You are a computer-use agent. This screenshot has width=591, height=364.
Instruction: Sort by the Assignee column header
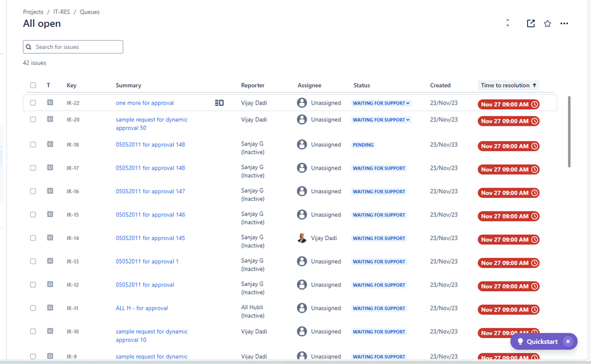(x=309, y=86)
